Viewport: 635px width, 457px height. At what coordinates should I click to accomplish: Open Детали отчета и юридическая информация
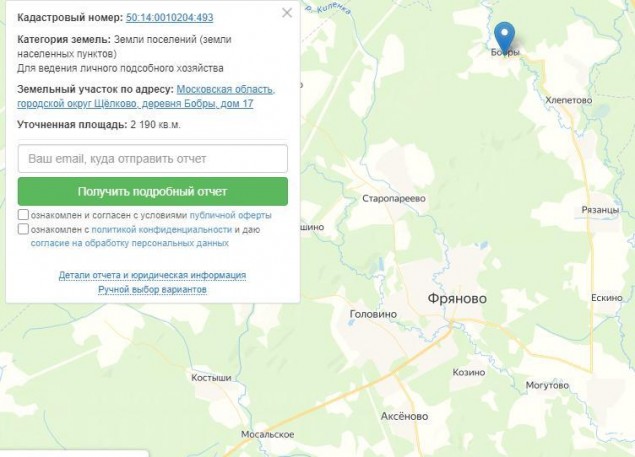pos(152,275)
